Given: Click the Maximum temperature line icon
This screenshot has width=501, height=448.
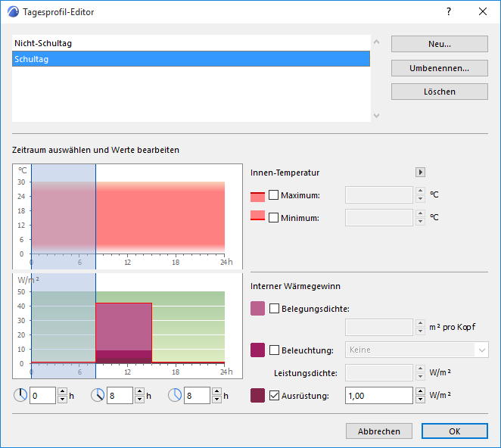Looking at the screenshot, I should (x=257, y=195).
